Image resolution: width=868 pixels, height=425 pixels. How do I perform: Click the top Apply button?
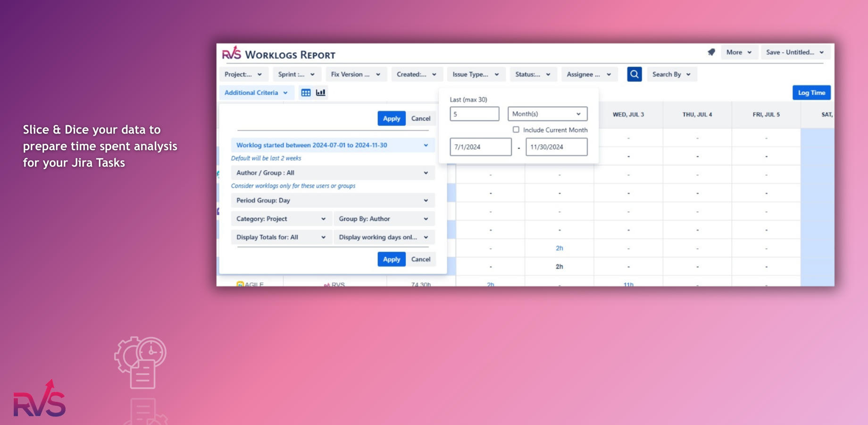(x=391, y=119)
